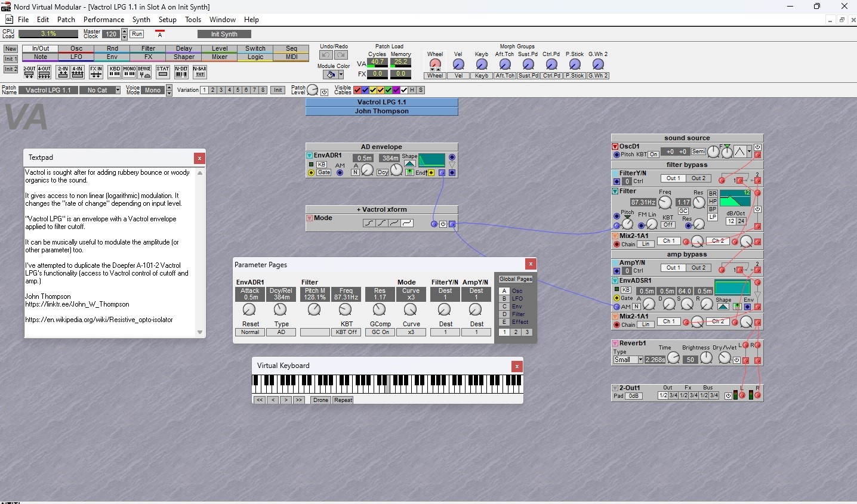Click the Patch Level knob

click(x=312, y=90)
